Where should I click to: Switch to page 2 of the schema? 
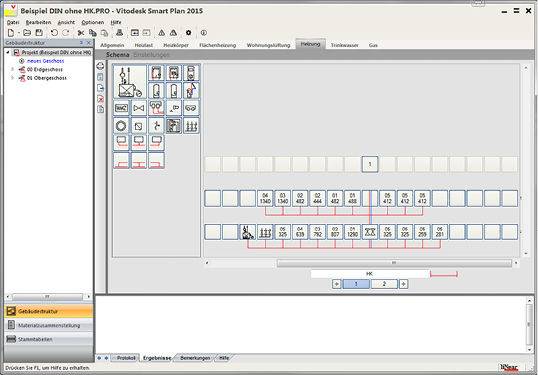384,284
